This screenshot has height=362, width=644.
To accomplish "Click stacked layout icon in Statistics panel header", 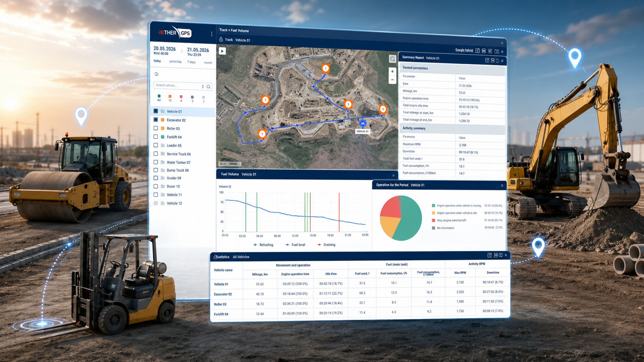I will [x=496, y=255].
